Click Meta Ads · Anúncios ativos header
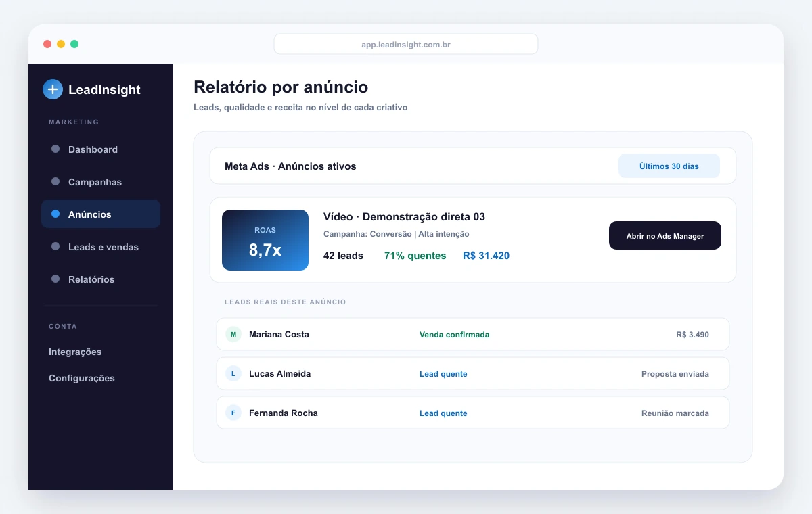812x514 pixels. point(290,166)
